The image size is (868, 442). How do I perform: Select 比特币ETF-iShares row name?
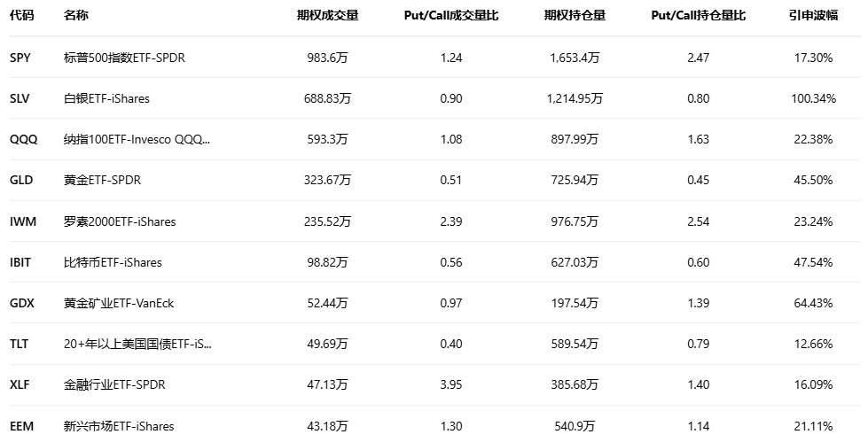[113, 262]
